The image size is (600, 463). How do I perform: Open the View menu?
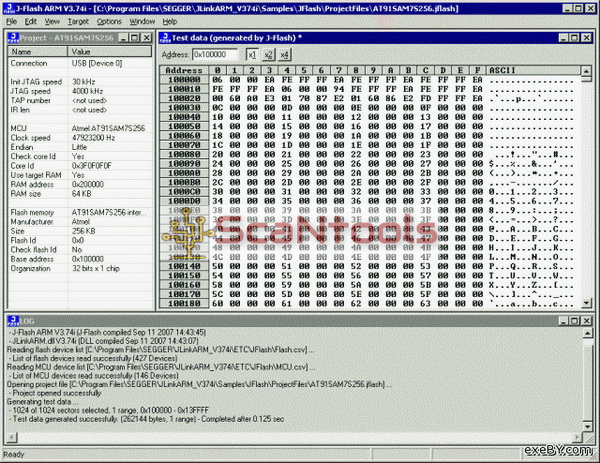click(52, 21)
